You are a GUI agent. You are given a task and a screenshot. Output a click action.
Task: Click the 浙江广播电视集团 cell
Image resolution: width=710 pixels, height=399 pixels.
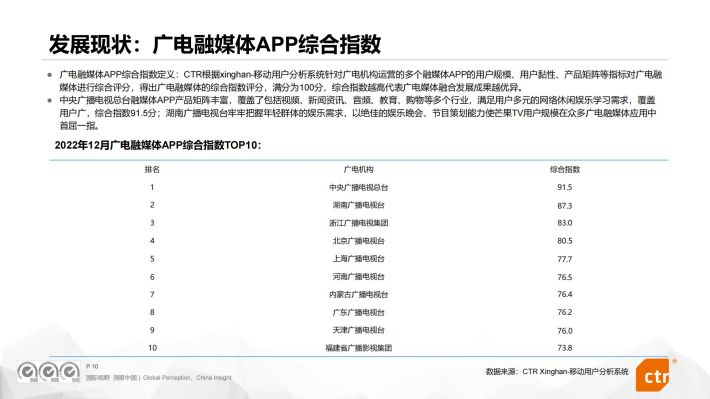pos(358,223)
